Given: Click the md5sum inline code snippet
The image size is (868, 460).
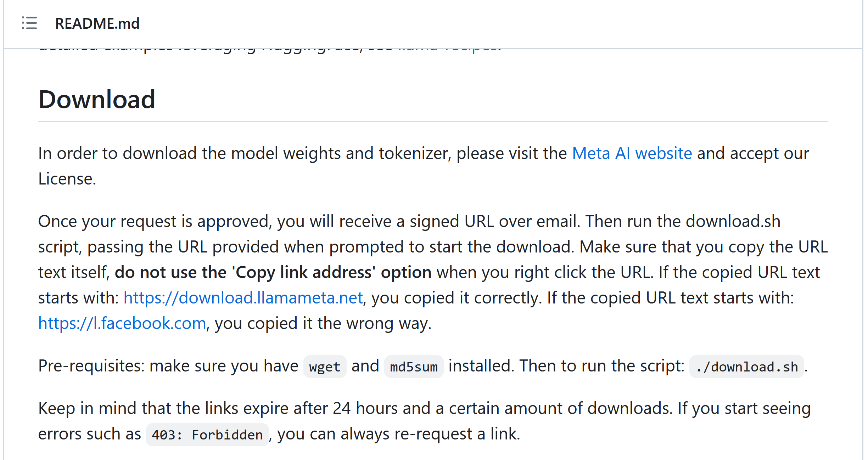Looking at the screenshot, I should [414, 367].
